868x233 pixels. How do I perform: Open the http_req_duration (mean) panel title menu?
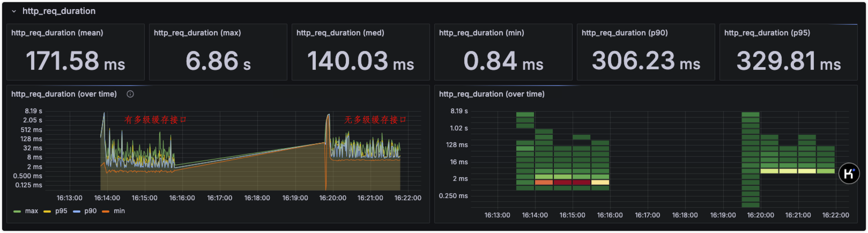tap(57, 33)
